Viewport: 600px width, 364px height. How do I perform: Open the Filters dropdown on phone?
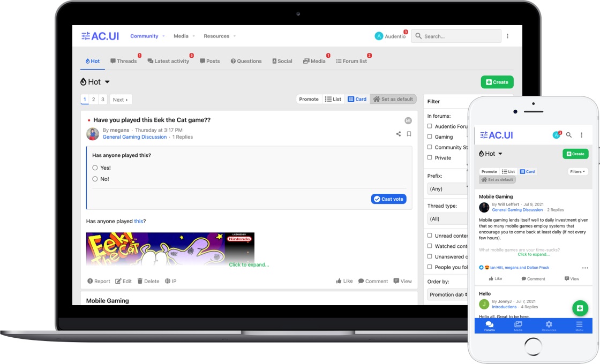[x=577, y=172]
